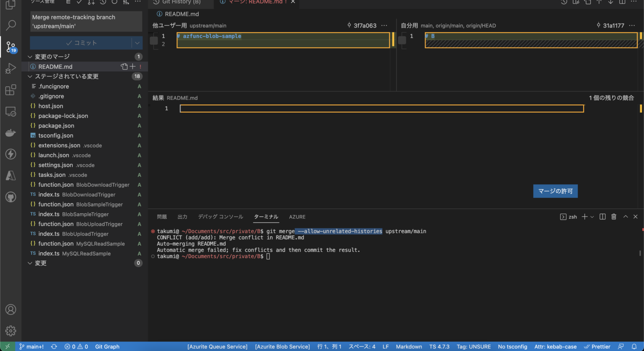Click the terminal trash (kill) icon
This screenshot has width=644, height=351.
(614, 217)
